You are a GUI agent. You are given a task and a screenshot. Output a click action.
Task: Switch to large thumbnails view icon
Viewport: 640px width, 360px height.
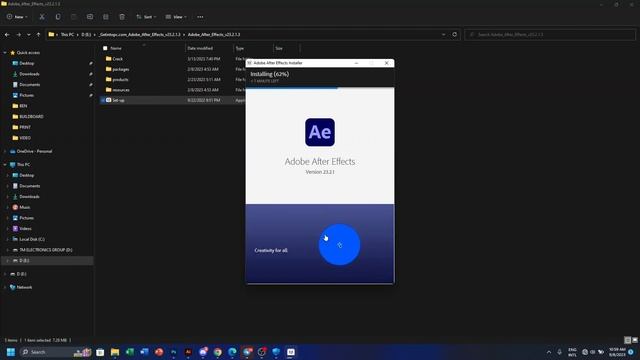635,340
